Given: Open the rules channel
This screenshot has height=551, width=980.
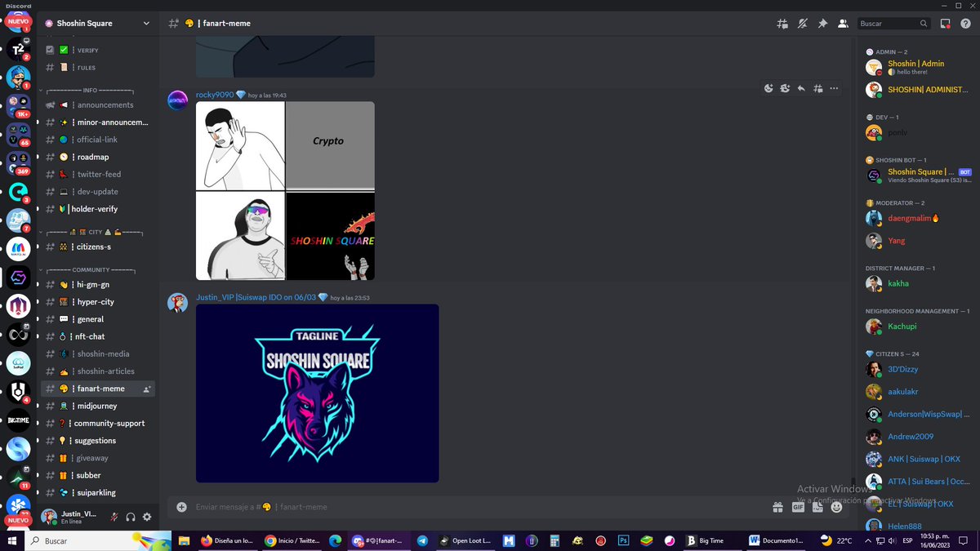Looking at the screenshot, I should point(98,68).
